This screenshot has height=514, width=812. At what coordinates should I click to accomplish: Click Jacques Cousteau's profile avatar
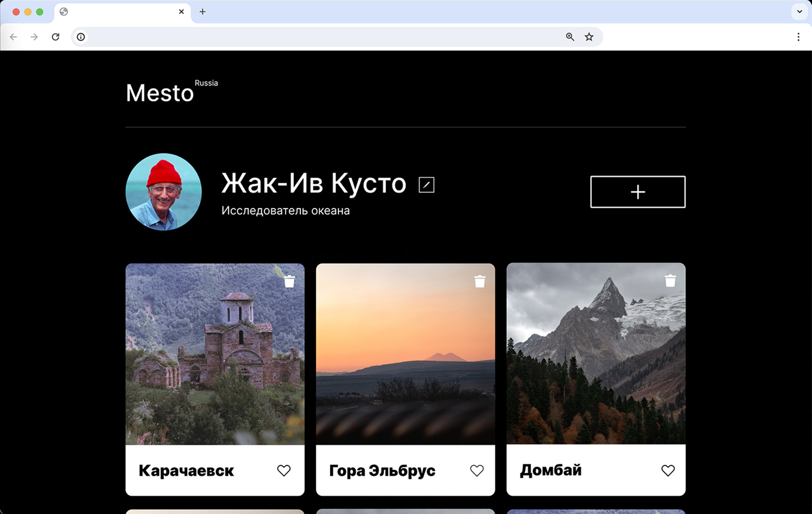click(163, 192)
